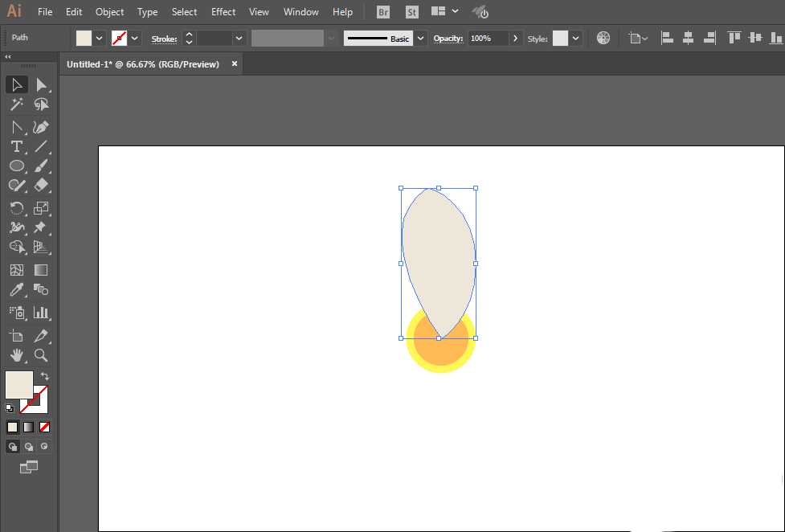Select the Magic Wand tool
Screen dimensions: 785x532
[16, 104]
